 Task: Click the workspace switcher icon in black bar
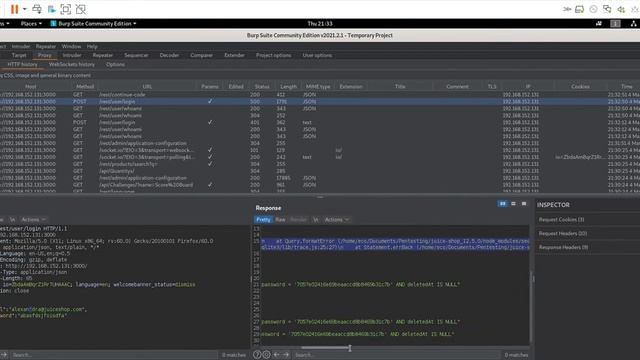[x=615, y=24]
